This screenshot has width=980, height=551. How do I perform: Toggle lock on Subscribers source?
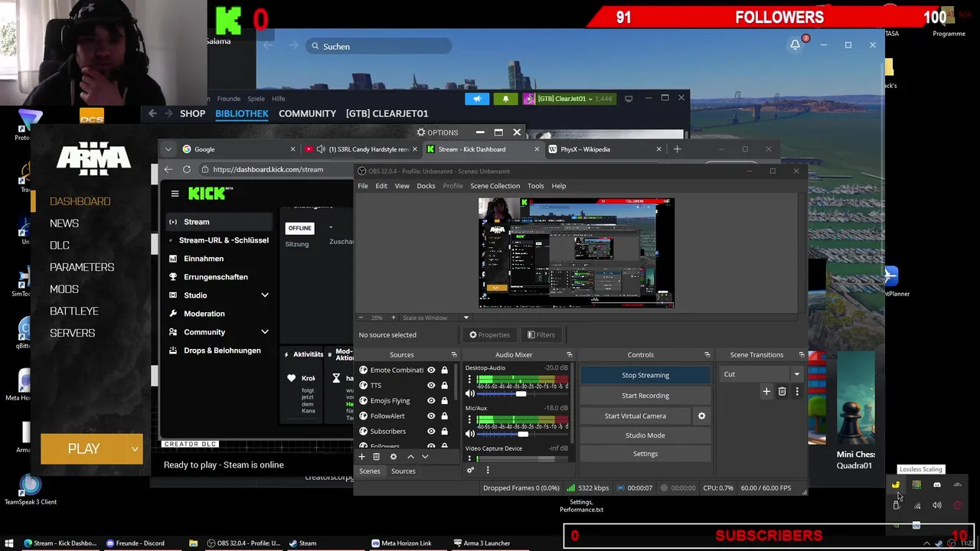pyautogui.click(x=444, y=432)
